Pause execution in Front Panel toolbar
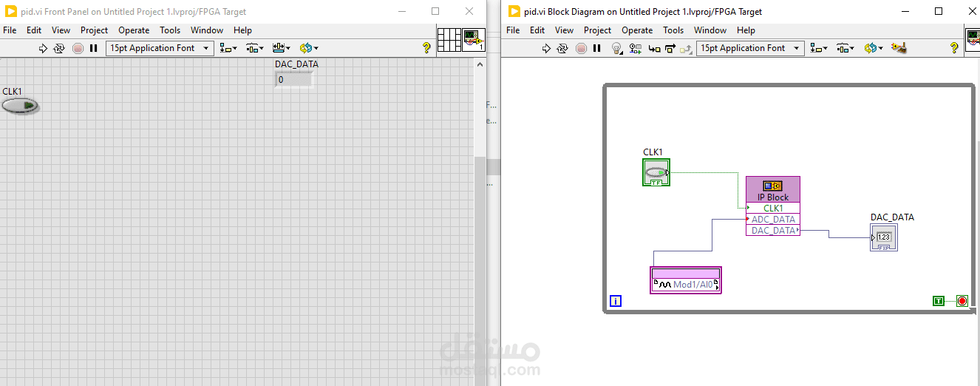Viewport: 980px width, 386px height. pyautogui.click(x=94, y=48)
